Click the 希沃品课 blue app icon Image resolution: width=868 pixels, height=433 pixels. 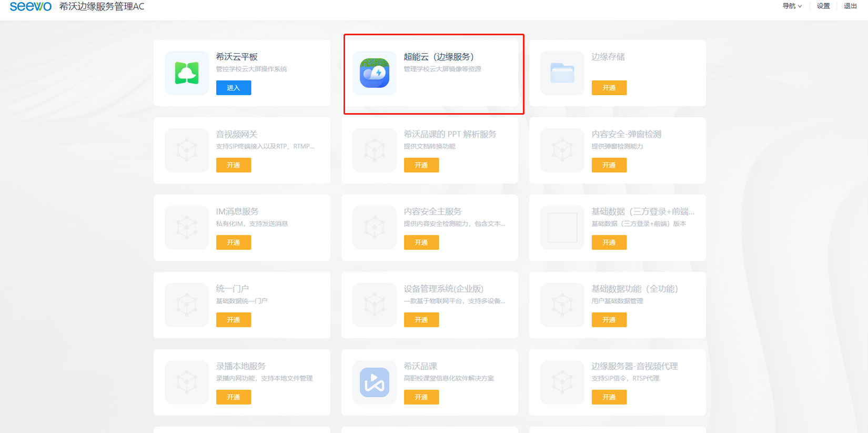[375, 382]
